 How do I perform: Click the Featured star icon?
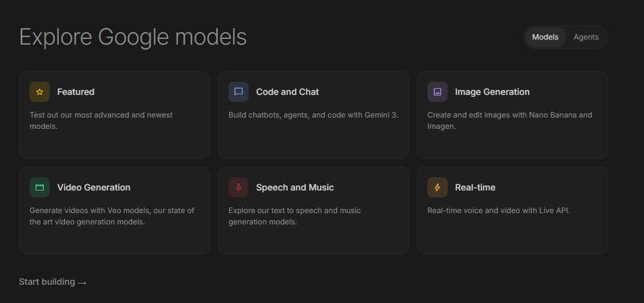[x=40, y=92]
